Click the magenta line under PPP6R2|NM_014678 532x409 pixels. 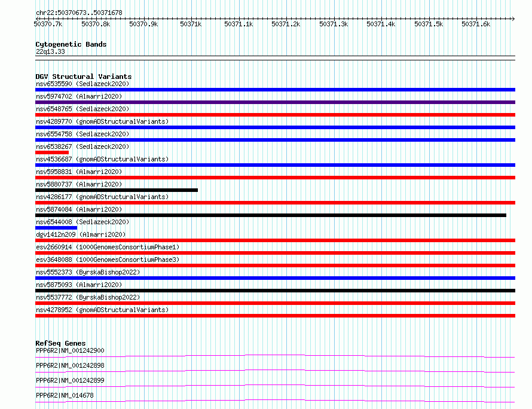(275, 400)
